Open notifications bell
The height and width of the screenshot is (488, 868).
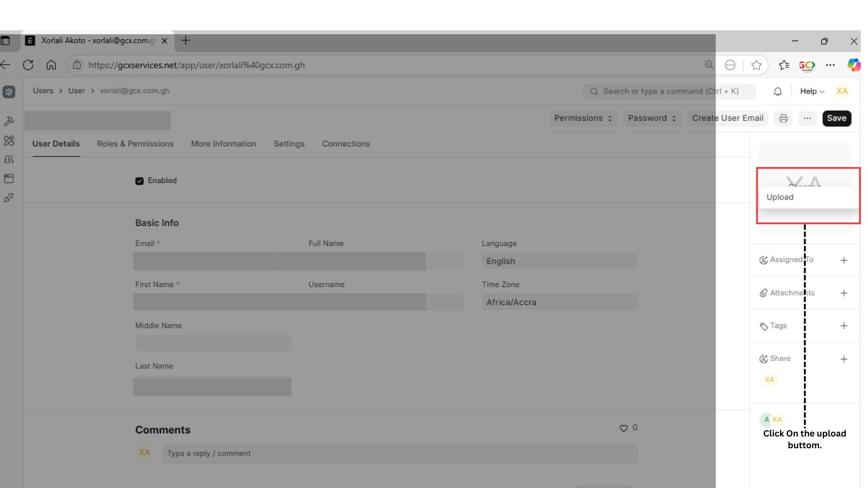pyautogui.click(x=778, y=91)
